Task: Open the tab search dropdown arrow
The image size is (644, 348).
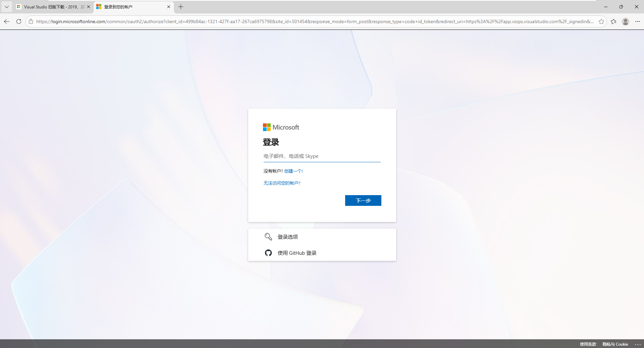Action: pos(6,7)
